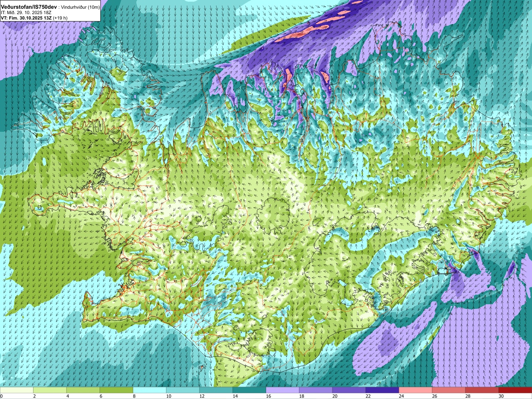
Task: Click the medium purple 18–20 legend swatch
Action: (x=316, y=390)
